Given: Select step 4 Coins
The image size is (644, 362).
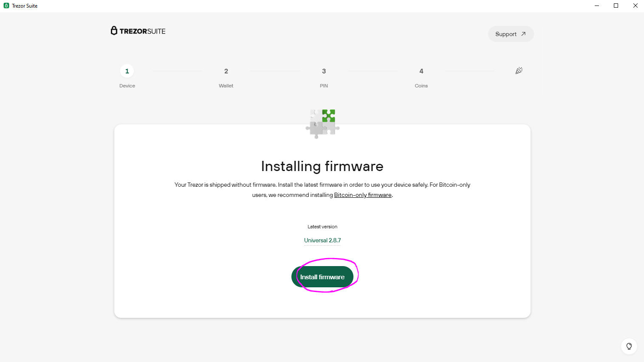Looking at the screenshot, I should (421, 71).
